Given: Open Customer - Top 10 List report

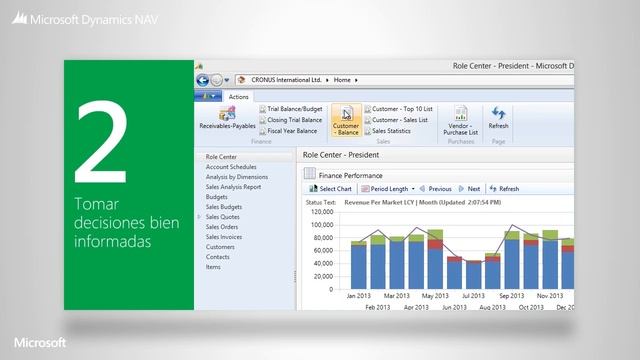Looking at the screenshot, I should click(398, 109).
